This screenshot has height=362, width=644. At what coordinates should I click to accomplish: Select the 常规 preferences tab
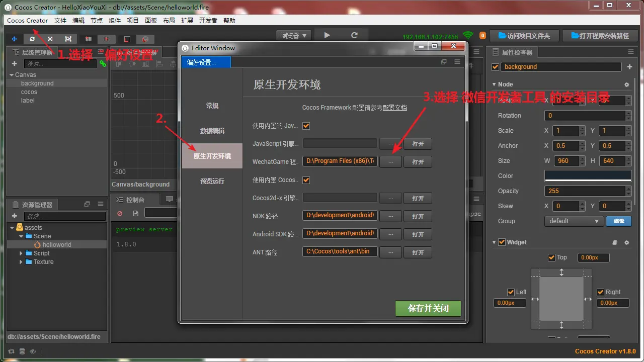(212, 106)
